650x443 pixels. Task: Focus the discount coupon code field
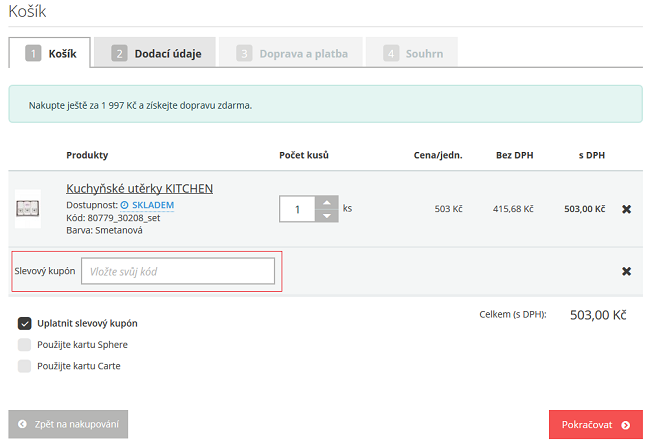(x=177, y=271)
